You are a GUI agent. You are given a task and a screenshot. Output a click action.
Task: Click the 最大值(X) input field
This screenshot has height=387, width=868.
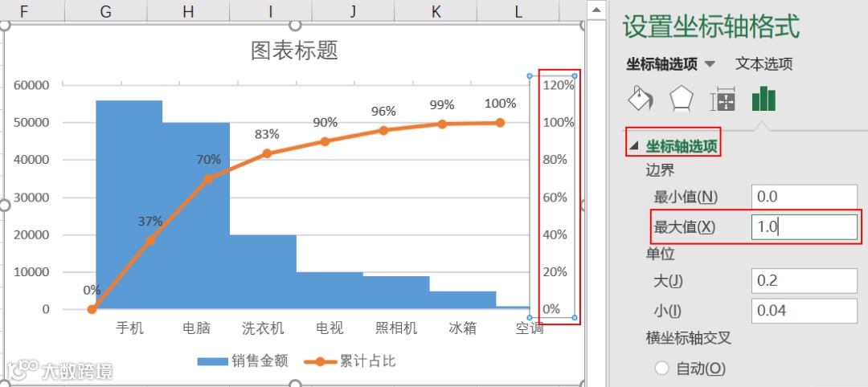click(x=805, y=227)
